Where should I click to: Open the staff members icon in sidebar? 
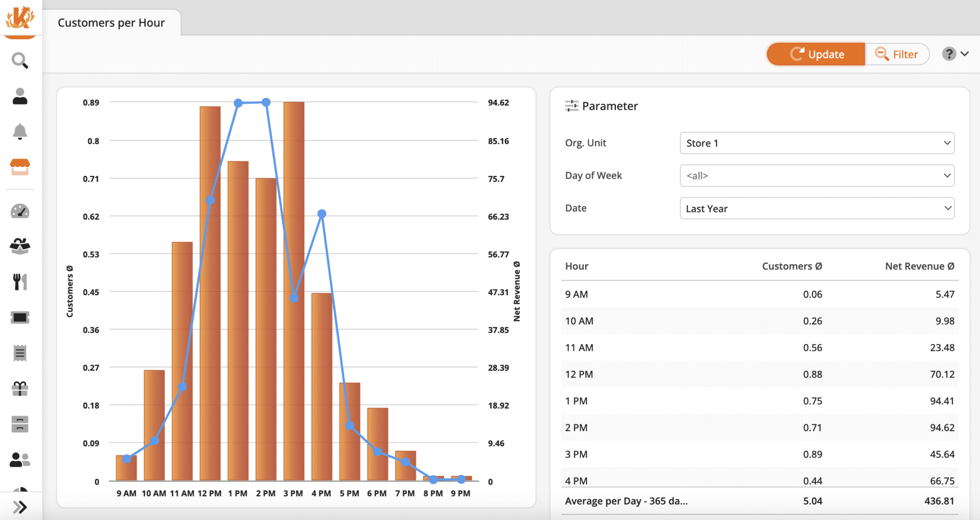coord(20,459)
